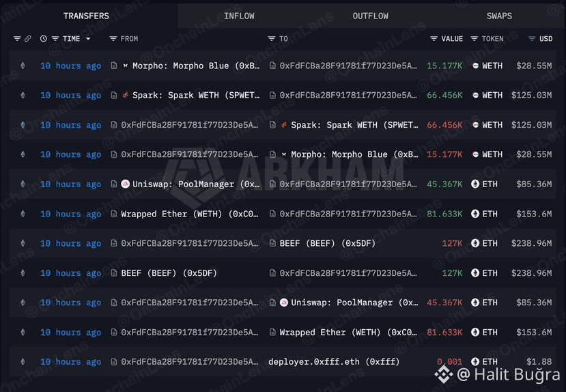566x392 pixels.
Task: Click ETH token icon in the $1.88 row
Action: coord(475,362)
